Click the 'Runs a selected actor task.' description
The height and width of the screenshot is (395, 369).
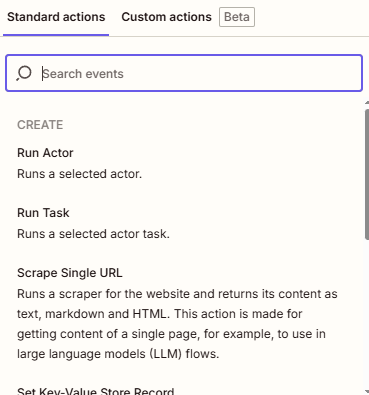click(93, 234)
